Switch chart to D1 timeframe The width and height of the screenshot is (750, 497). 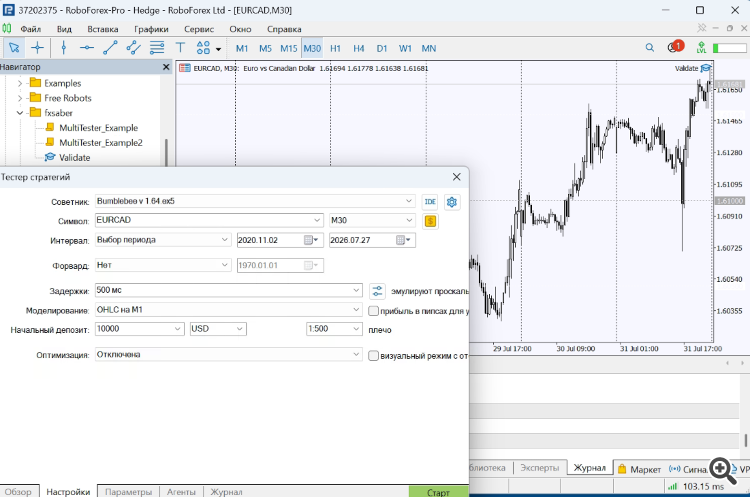(x=382, y=48)
